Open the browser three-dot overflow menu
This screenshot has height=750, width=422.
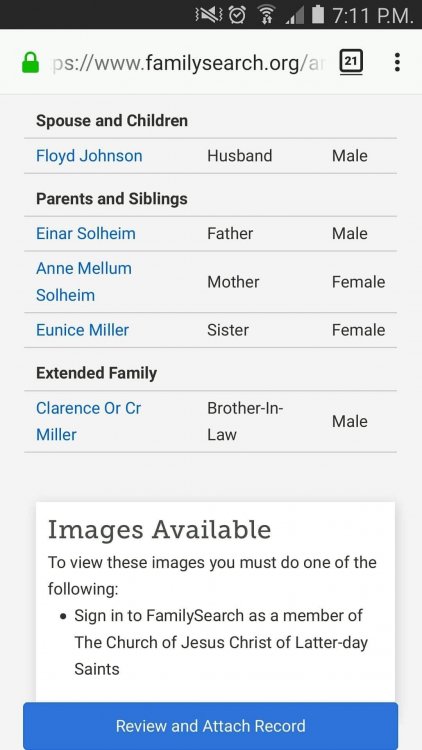point(397,62)
